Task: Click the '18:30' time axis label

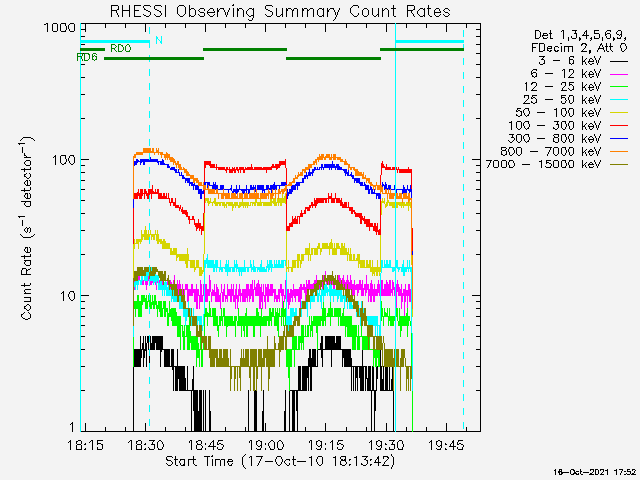Action: (145, 445)
